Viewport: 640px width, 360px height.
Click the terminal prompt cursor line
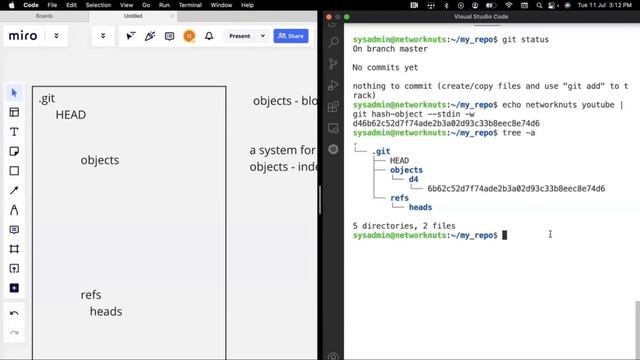[x=430, y=235]
